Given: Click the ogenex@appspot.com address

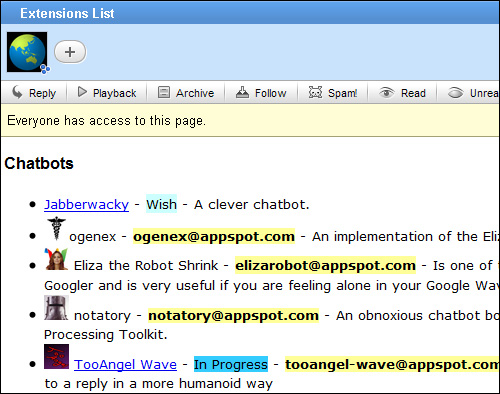Looking at the screenshot, I should tap(214, 236).
